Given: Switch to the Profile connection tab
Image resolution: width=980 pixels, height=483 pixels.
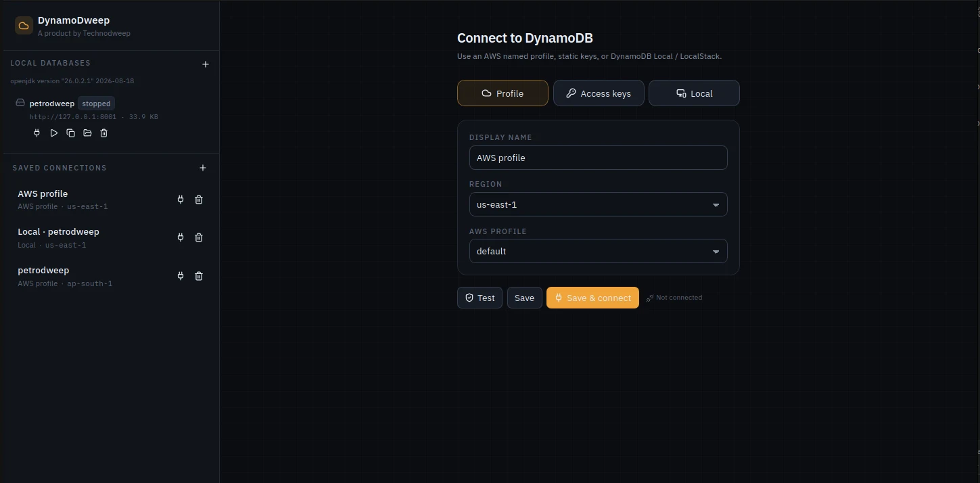Looking at the screenshot, I should [503, 93].
